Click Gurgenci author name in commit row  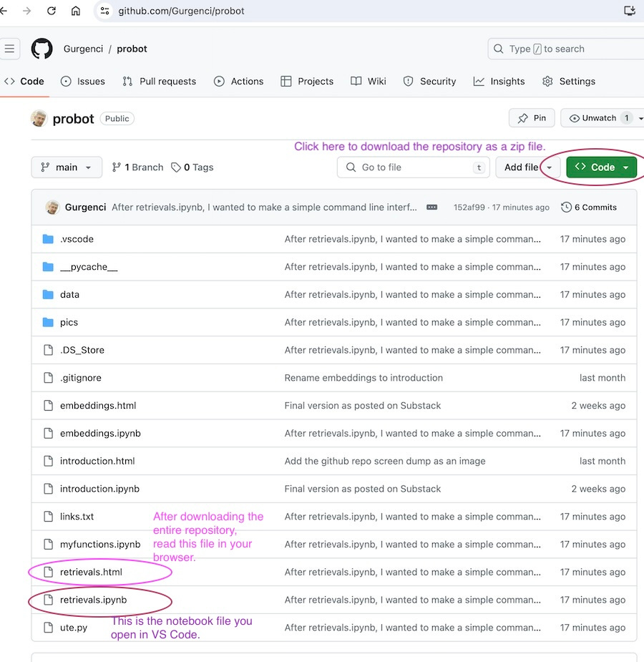pos(85,208)
